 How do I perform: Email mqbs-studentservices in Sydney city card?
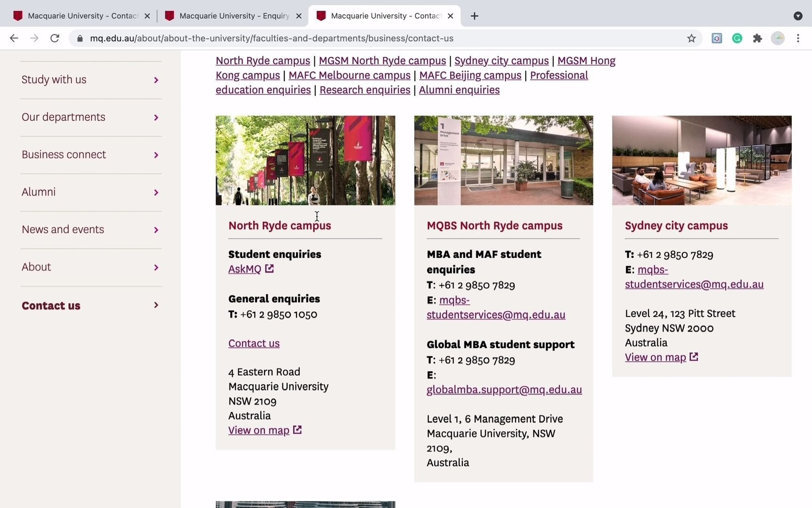694,284
